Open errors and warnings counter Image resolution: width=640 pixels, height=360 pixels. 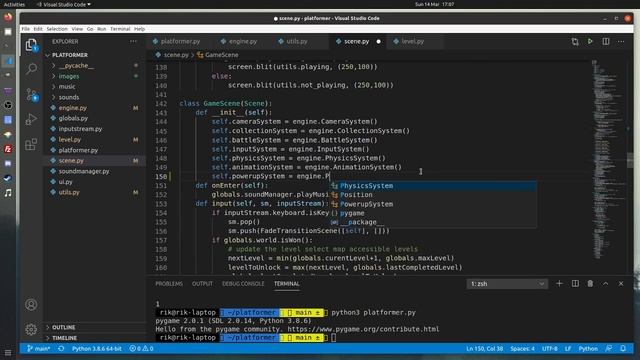141,349
